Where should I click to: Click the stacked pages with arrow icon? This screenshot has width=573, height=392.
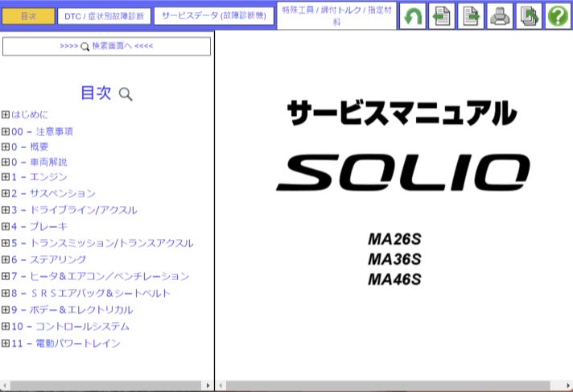click(x=529, y=15)
